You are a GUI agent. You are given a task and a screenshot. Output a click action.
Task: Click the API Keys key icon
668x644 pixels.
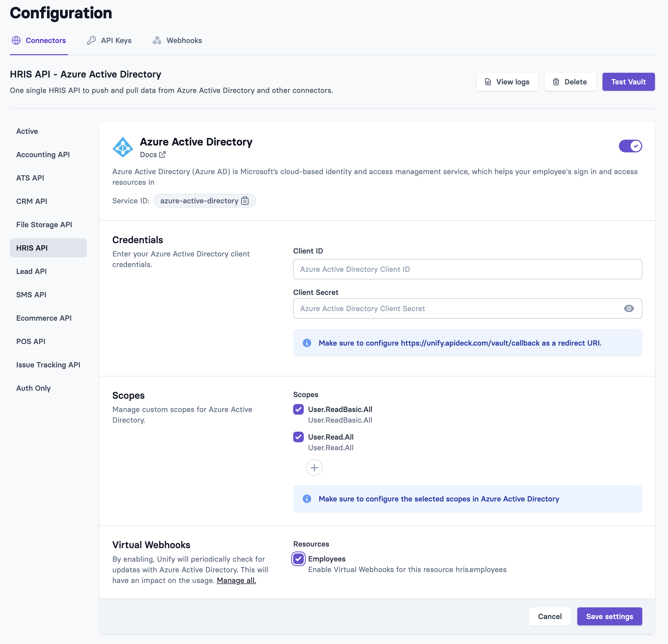(x=91, y=41)
